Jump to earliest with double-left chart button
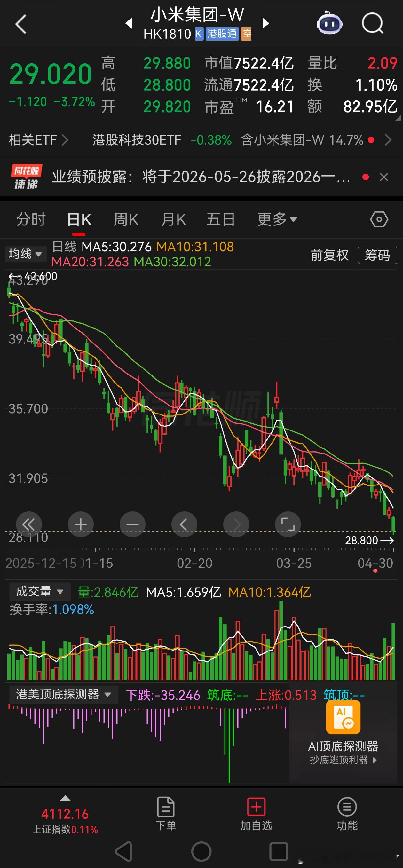The height and width of the screenshot is (868, 403). [x=29, y=524]
